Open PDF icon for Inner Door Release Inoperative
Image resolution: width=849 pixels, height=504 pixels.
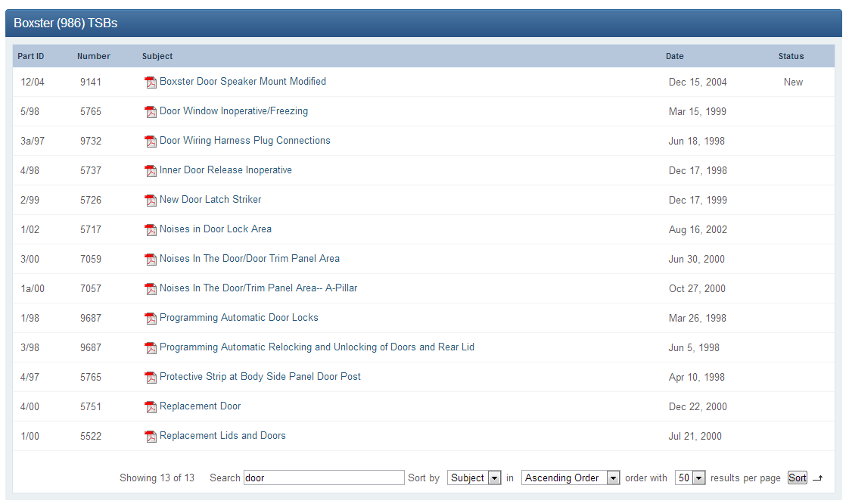click(x=151, y=171)
